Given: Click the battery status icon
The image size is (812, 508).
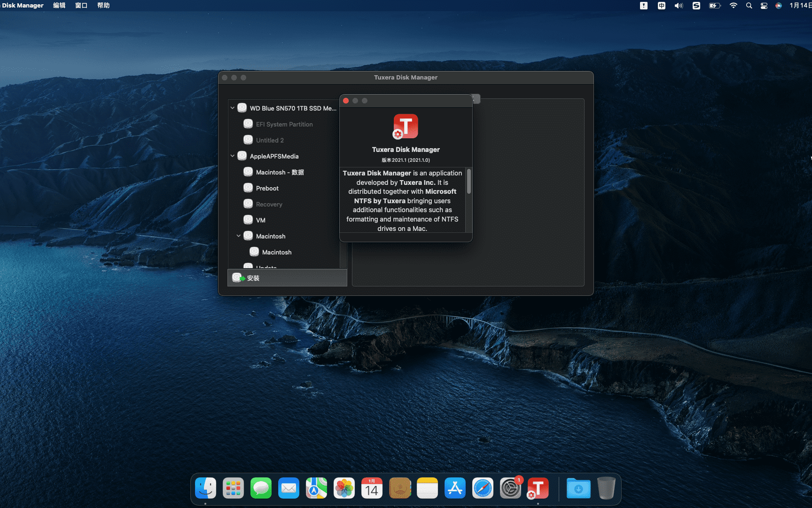Looking at the screenshot, I should coord(714,6).
